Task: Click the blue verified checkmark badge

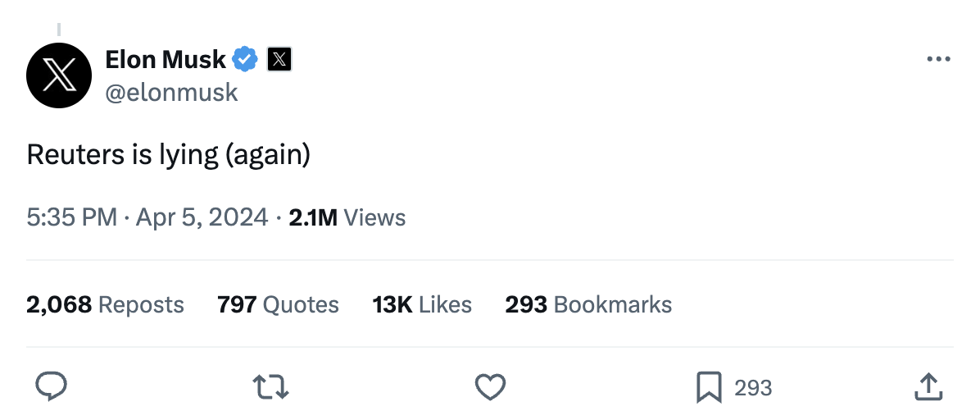Action: click(245, 59)
